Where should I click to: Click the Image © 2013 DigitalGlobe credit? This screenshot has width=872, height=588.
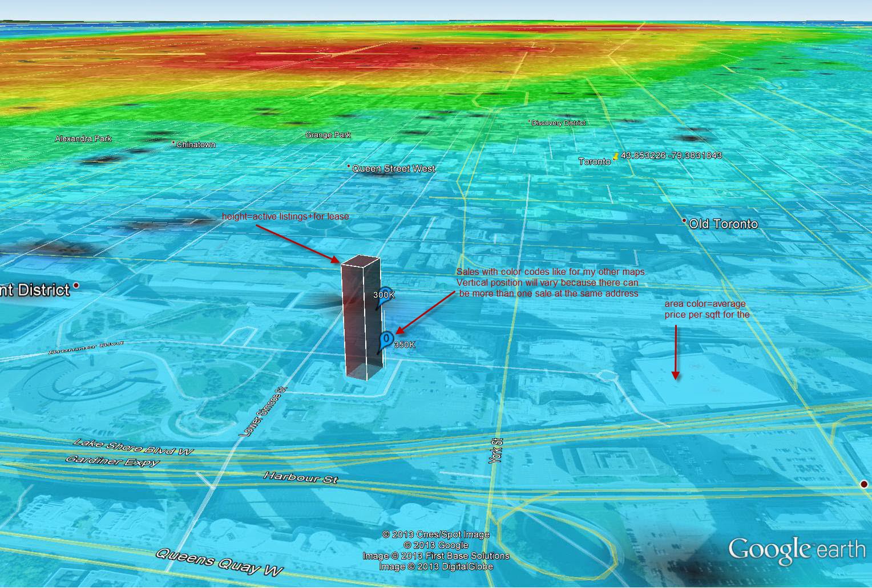[x=436, y=566]
